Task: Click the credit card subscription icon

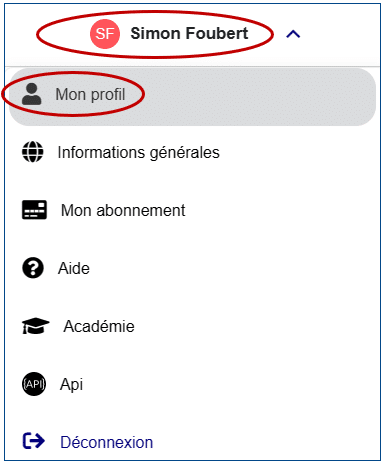Action: pyautogui.click(x=34, y=210)
